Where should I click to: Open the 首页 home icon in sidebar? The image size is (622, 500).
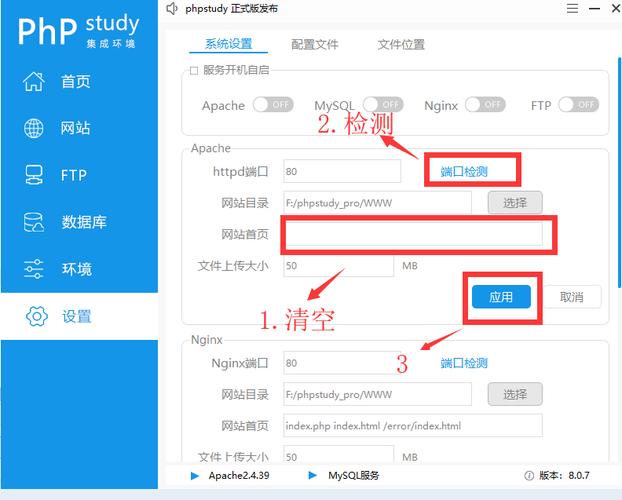pyautogui.click(x=33, y=82)
